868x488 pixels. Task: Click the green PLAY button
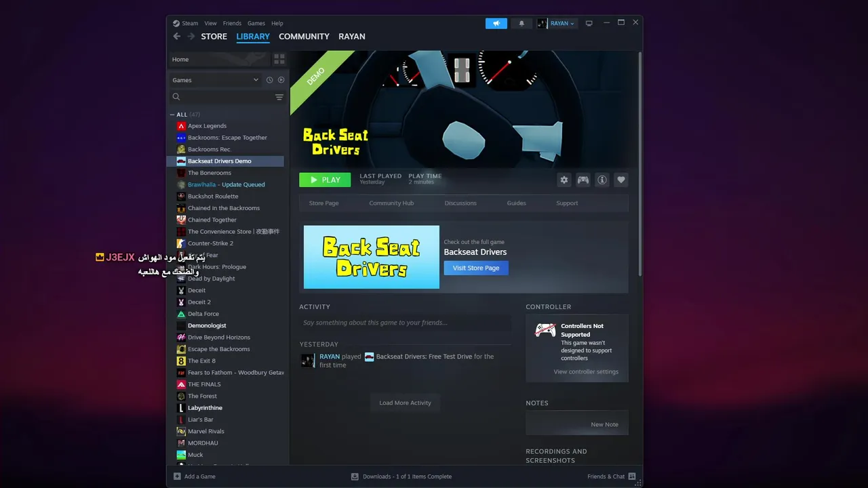325,180
